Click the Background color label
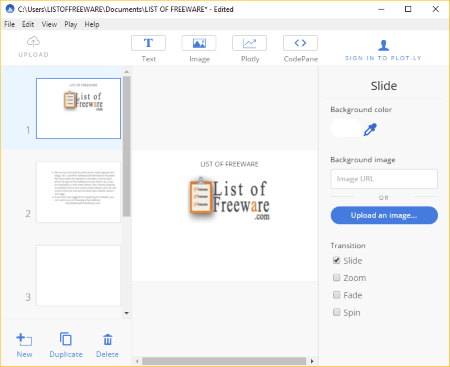Image resolution: width=450 pixels, height=367 pixels. (361, 110)
